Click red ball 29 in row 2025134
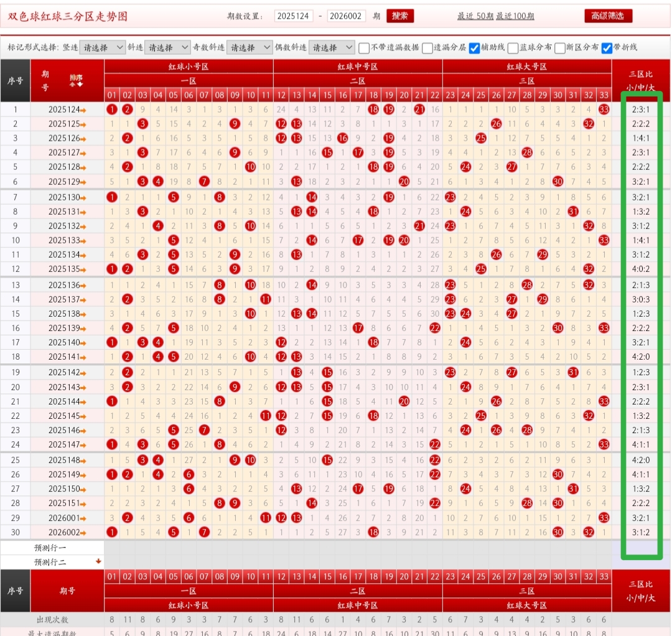Screen dimensions: 672x636 (x=543, y=255)
